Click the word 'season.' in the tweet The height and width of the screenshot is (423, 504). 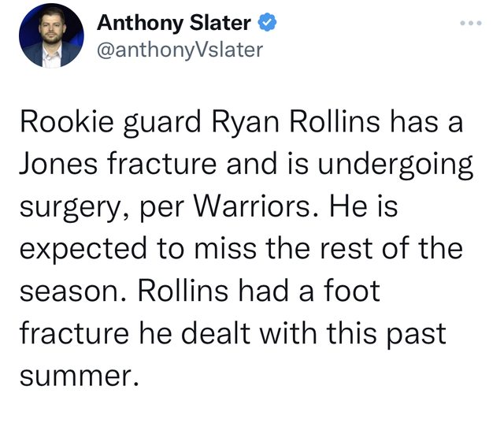tap(73, 291)
